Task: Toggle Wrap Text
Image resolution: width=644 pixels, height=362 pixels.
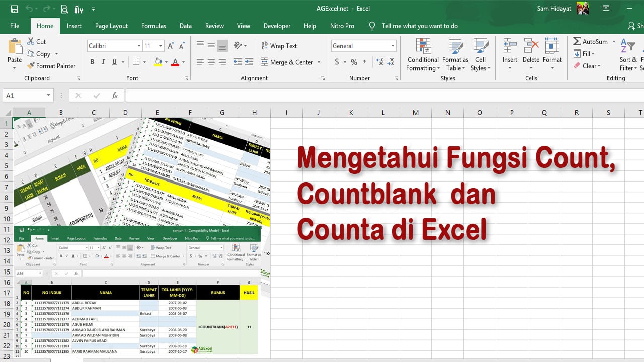Action: (x=279, y=46)
